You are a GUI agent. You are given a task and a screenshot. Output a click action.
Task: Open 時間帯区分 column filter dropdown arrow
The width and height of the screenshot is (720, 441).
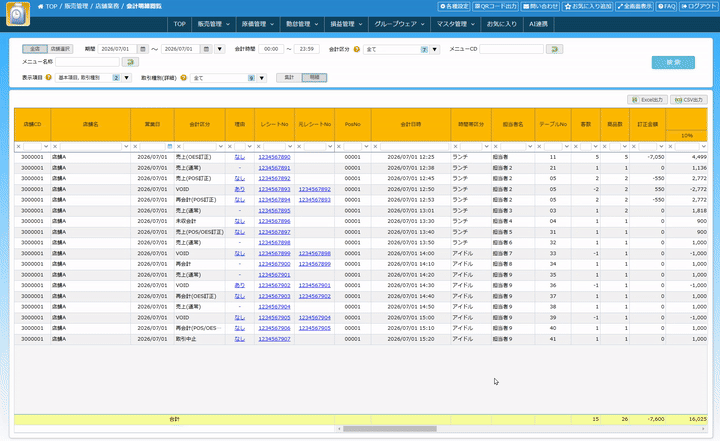487,147
